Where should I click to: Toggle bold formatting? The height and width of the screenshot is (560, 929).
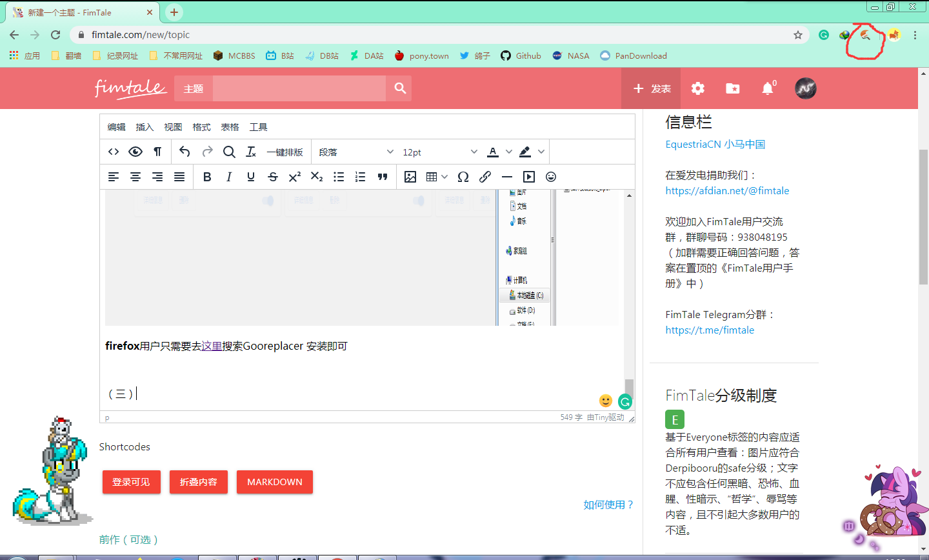point(207,177)
